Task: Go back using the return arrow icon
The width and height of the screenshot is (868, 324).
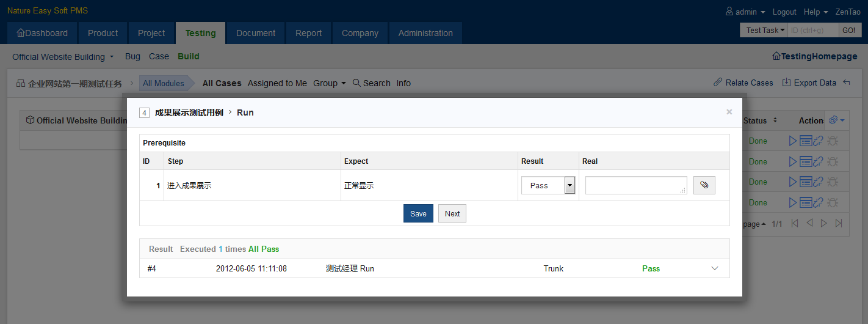Action: coord(847,83)
